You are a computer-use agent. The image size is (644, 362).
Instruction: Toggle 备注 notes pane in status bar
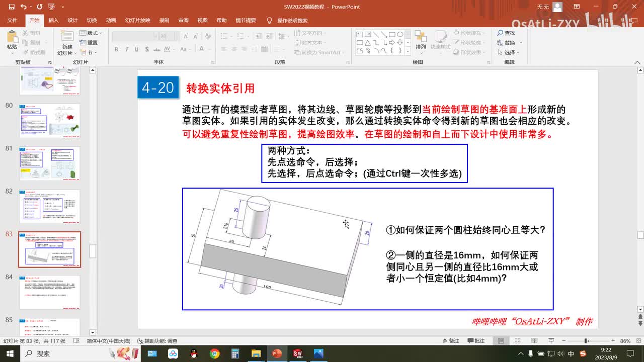(450, 341)
